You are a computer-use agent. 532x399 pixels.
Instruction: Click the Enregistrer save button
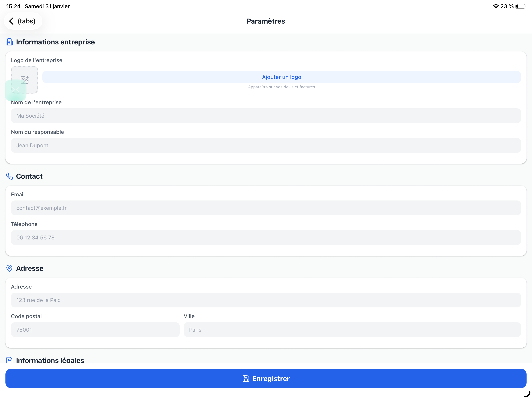tap(266, 379)
